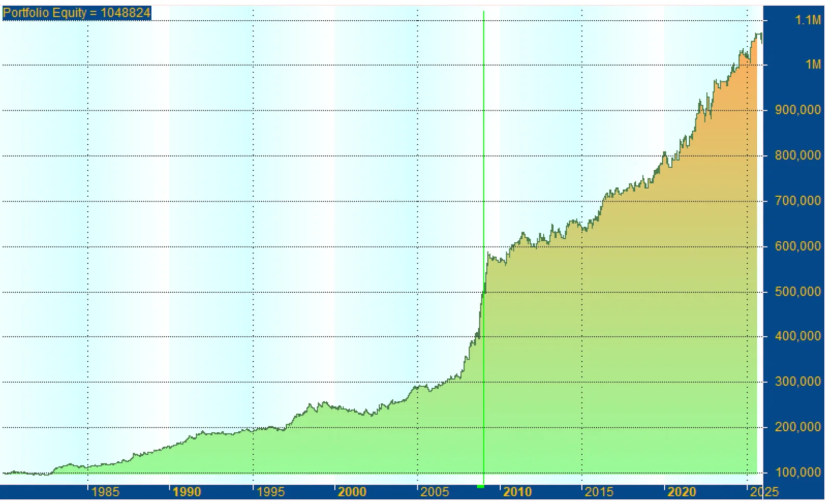Screen dimensions: 831x504
Task: Click the 1M price axis label
Action: (813, 65)
